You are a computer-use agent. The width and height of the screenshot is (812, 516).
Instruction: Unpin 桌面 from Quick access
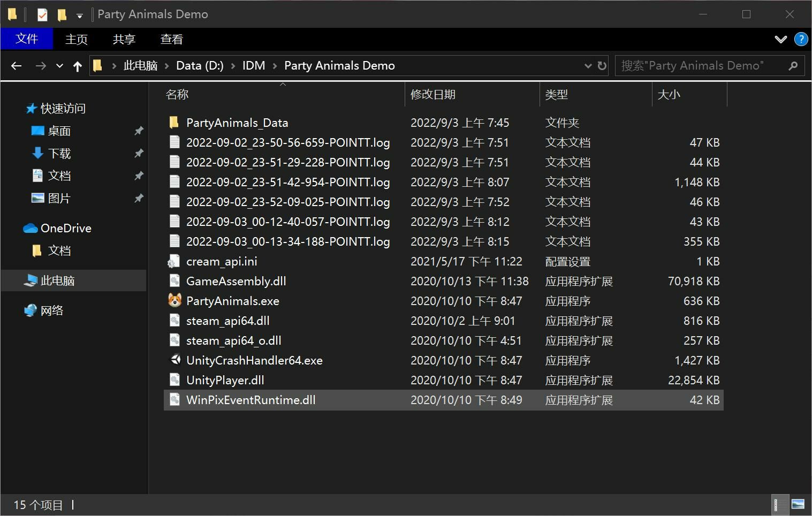click(x=139, y=131)
